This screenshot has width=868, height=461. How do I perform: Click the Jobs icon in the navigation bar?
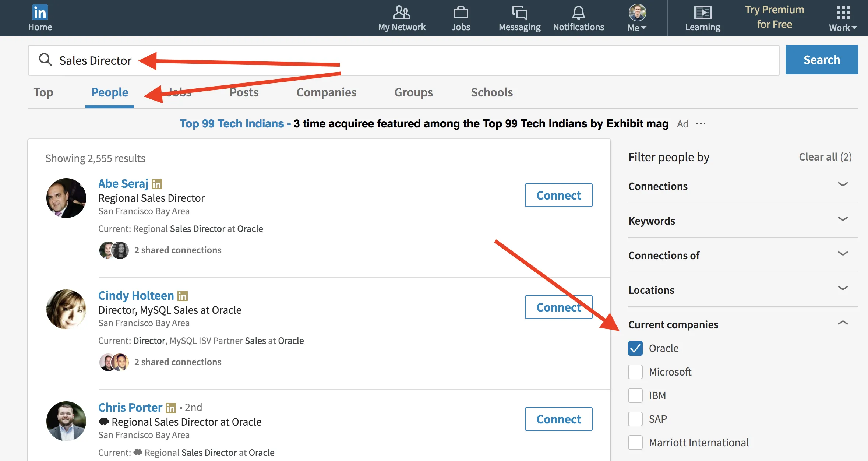point(461,18)
